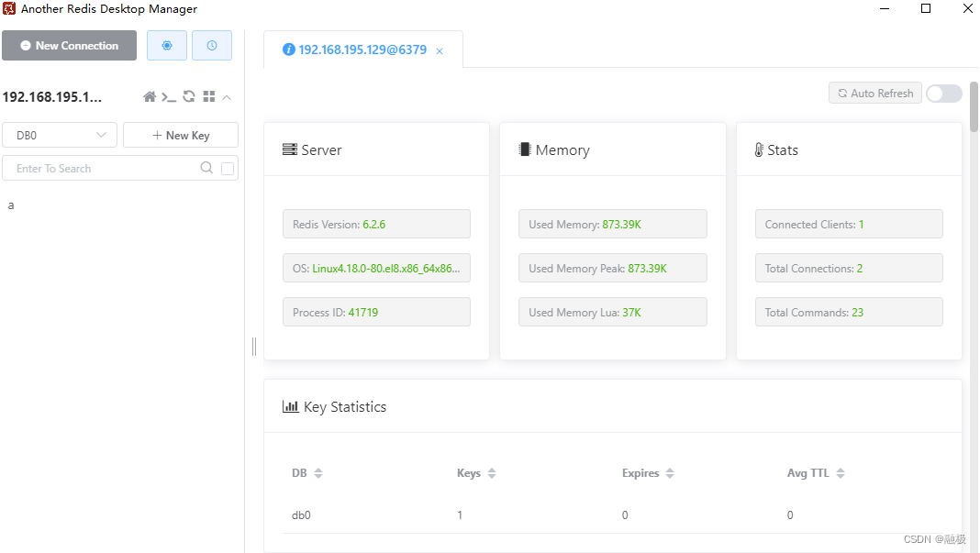980x553 pixels.
Task: Click the Key Statistics chart icon
Action: click(290, 407)
